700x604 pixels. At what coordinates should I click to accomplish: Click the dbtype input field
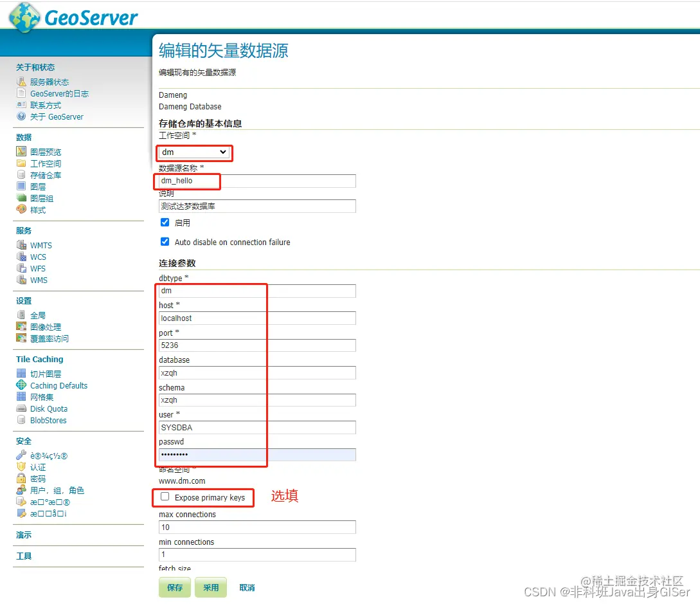click(x=257, y=291)
